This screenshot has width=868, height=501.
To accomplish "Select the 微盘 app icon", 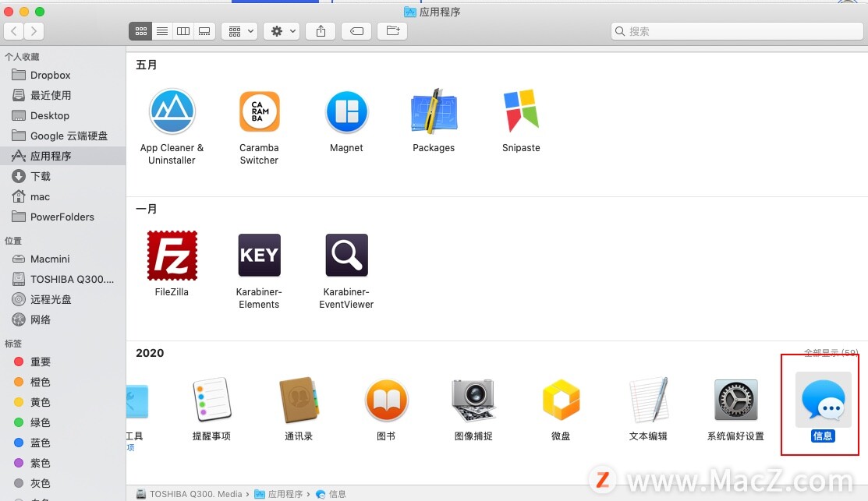I will tap(561, 400).
